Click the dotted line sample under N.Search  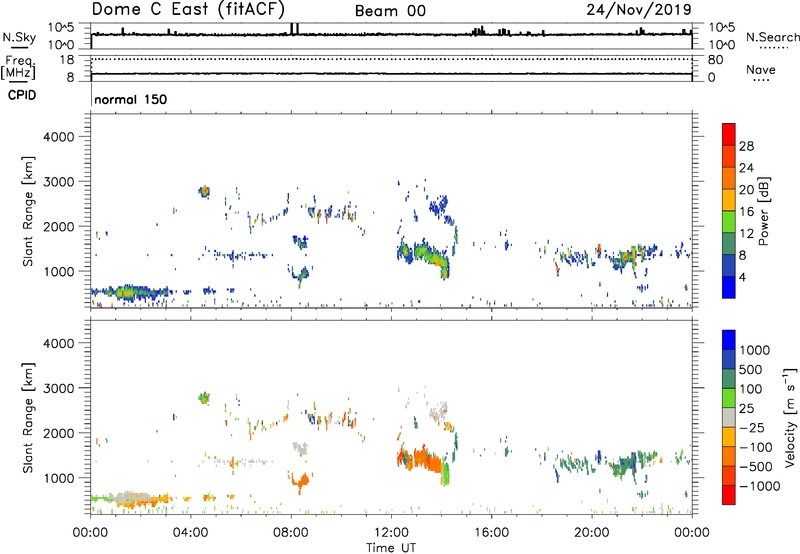pyautogui.click(x=773, y=48)
